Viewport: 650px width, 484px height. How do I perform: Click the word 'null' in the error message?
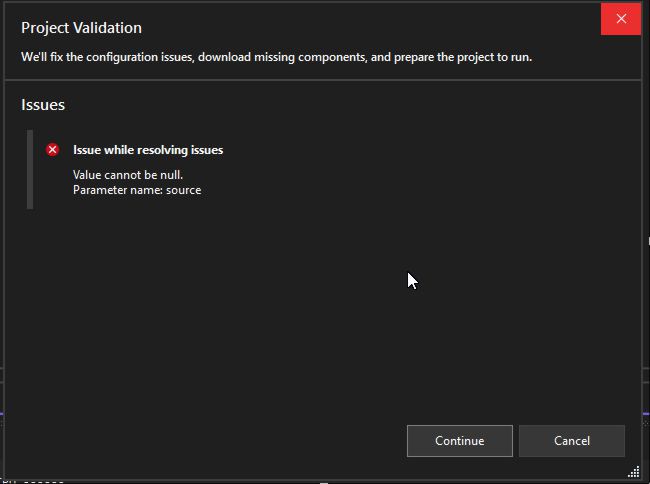170,175
